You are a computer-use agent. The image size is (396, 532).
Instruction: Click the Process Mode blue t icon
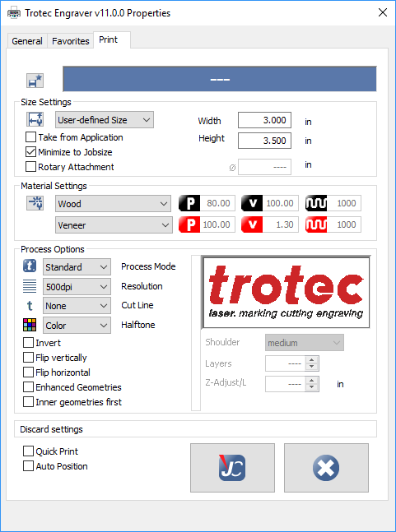click(x=30, y=266)
